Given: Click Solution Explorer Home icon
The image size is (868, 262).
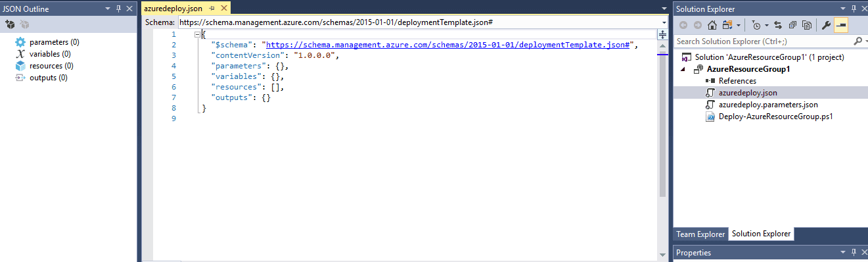Looking at the screenshot, I should click(x=712, y=25).
